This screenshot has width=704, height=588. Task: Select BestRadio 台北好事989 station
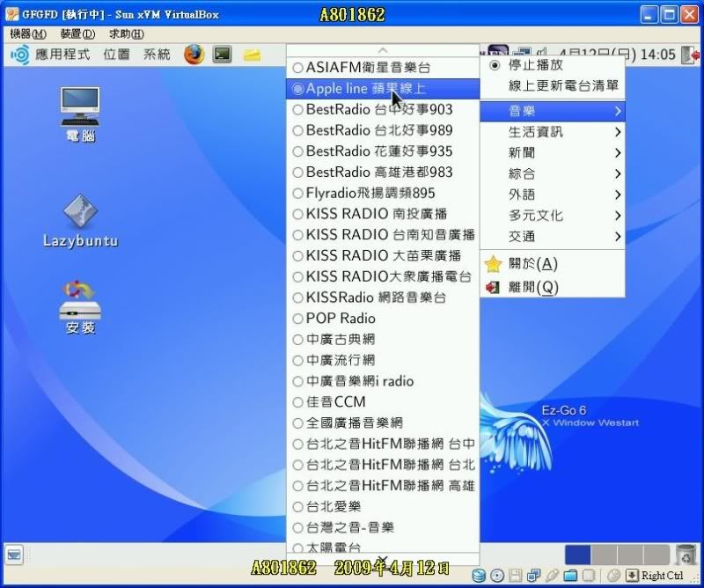point(383,130)
